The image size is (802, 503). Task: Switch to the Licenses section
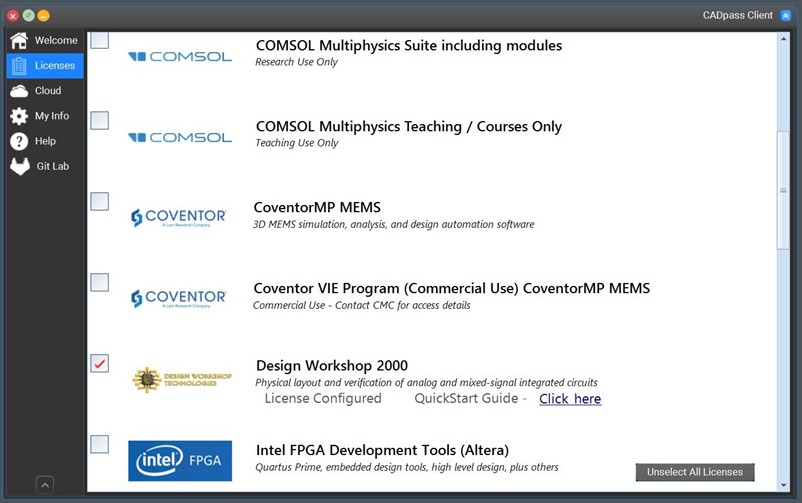(x=45, y=65)
